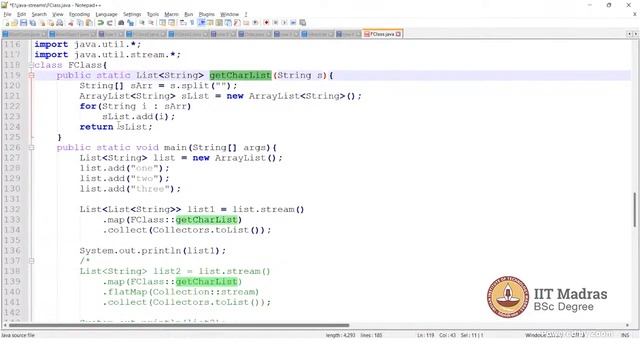Open the Plugins menu

(207, 14)
